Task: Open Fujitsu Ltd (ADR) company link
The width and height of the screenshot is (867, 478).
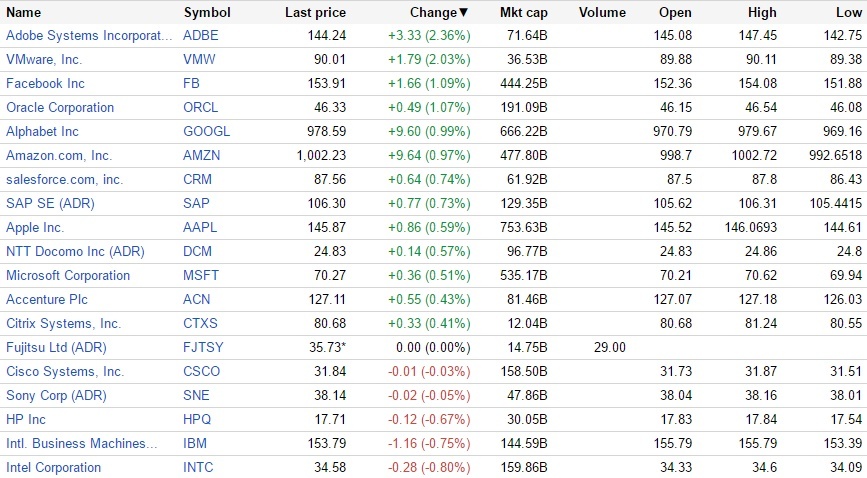Action: click(x=56, y=347)
